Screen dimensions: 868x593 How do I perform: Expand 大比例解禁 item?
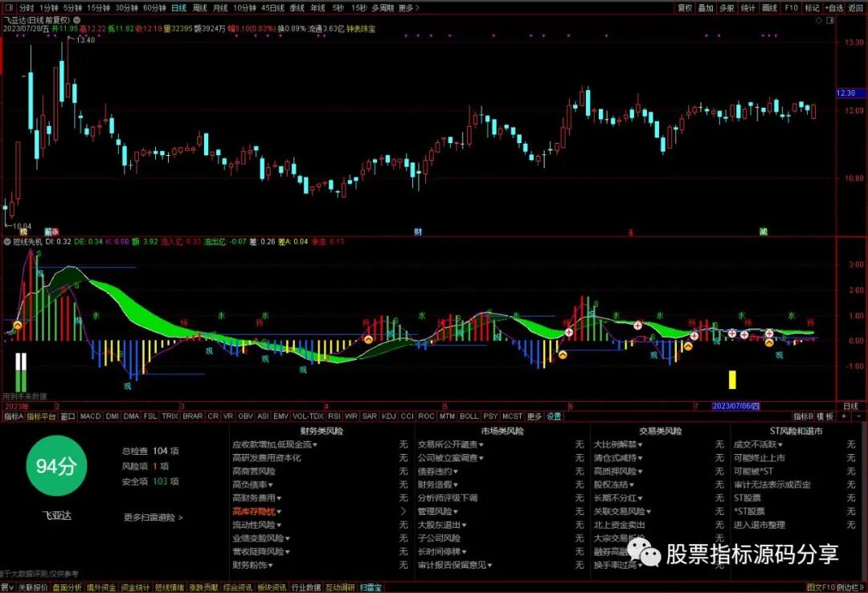[x=618, y=444]
